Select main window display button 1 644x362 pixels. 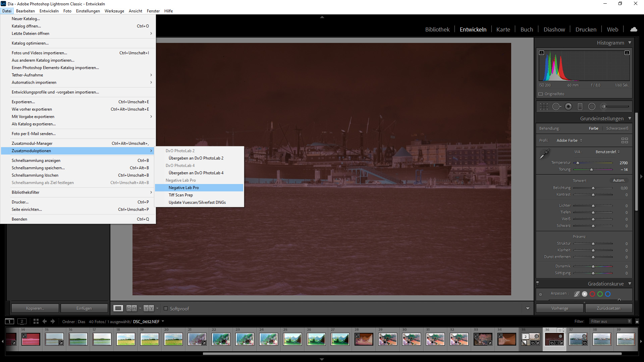(x=10, y=321)
